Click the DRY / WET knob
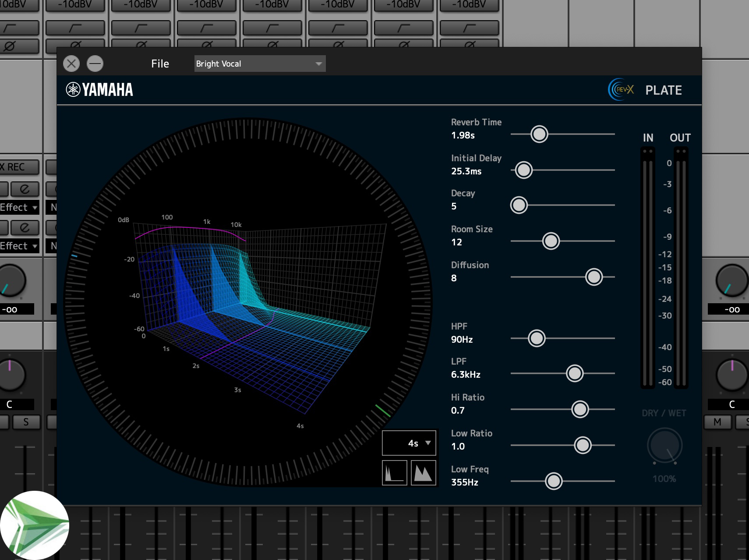The height and width of the screenshot is (560, 749). [x=664, y=446]
